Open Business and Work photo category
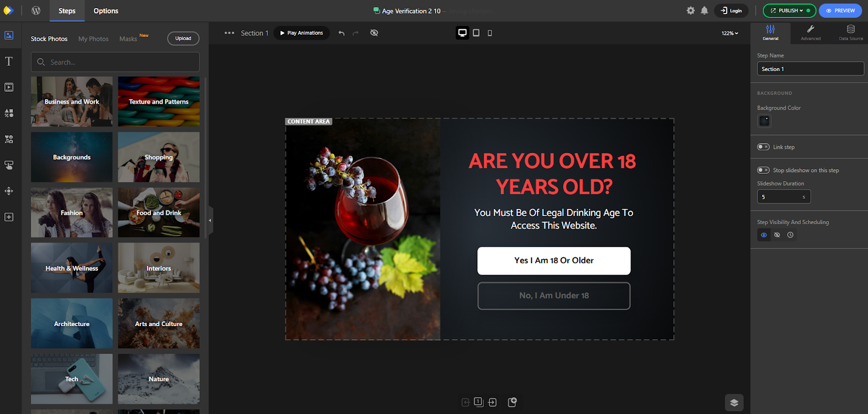 click(x=72, y=101)
